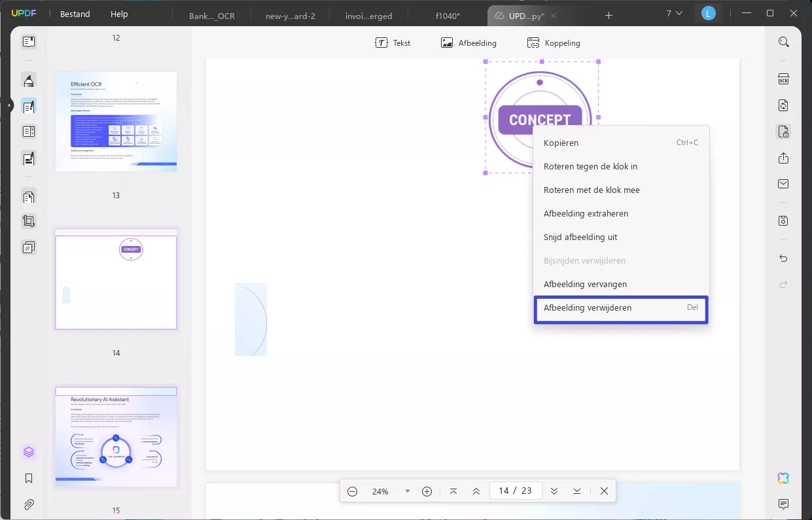Select page 13 Efficient OCR thumbnail
The height and width of the screenshot is (520, 812).
click(116, 121)
